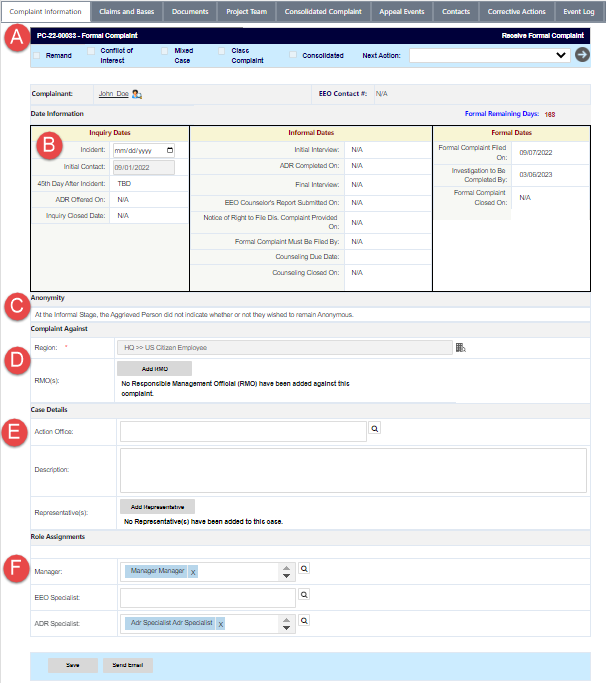The image size is (606, 683).
Task: Remove Adr Specialist tag with X
Action: pos(220,624)
